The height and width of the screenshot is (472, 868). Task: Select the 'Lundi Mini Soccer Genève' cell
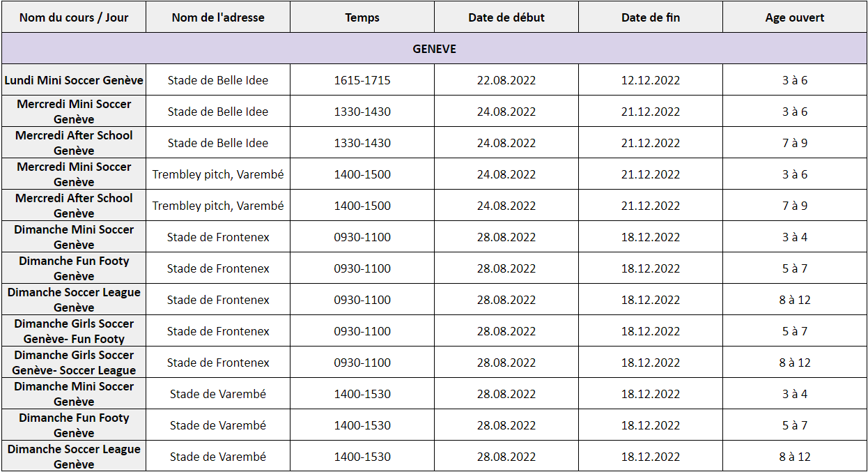tap(74, 80)
